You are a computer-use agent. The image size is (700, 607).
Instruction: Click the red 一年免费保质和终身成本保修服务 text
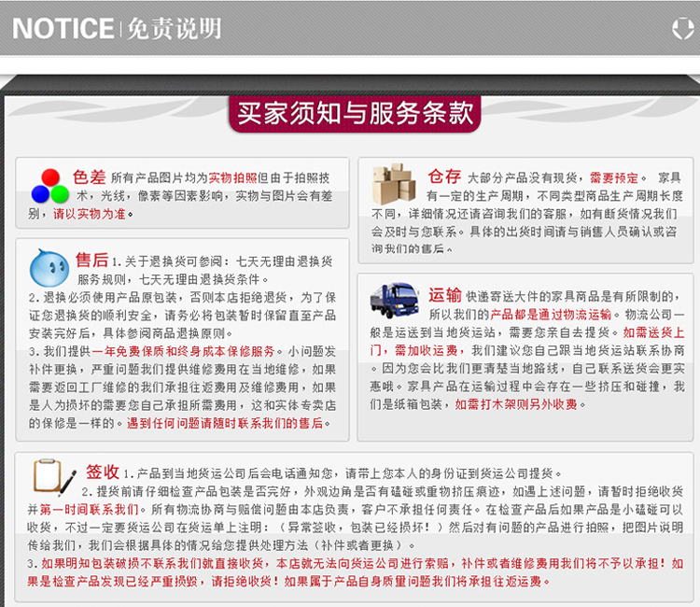click(x=184, y=351)
